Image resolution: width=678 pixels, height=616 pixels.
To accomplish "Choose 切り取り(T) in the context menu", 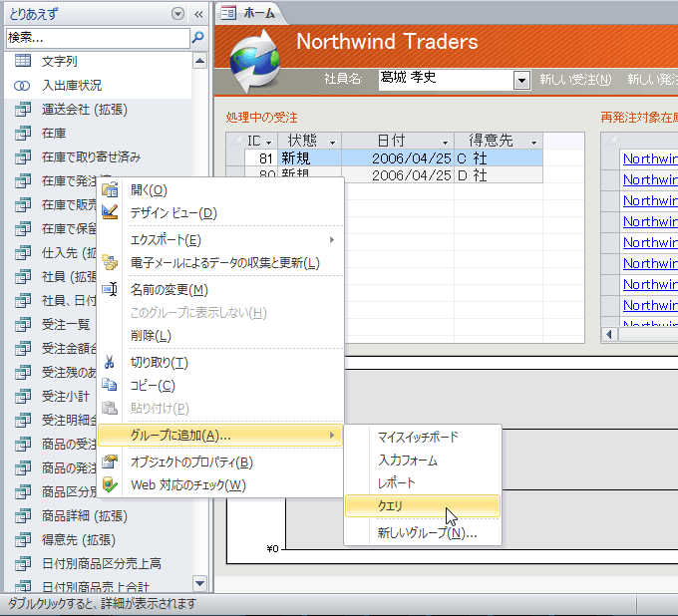I will click(x=221, y=363).
